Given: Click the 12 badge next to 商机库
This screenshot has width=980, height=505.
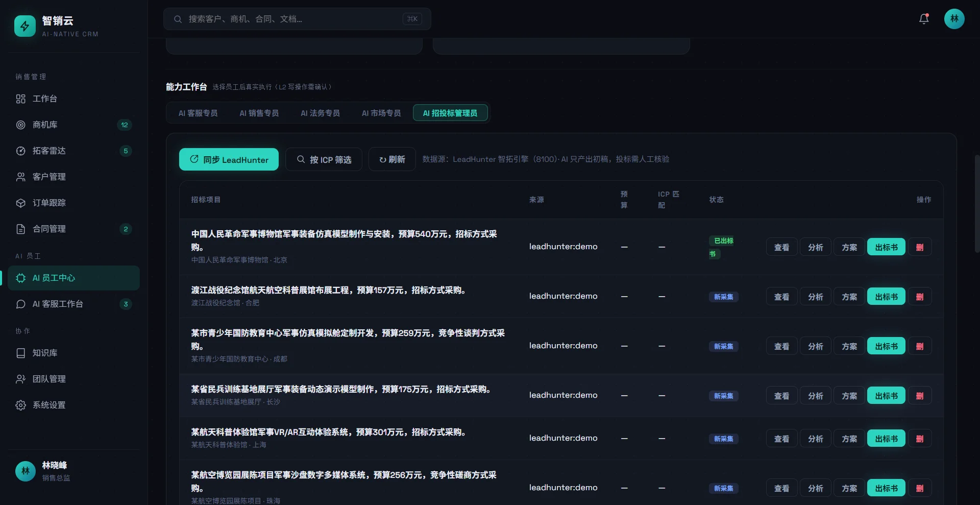Looking at the screenshot, I should click(x=125, y=125).
